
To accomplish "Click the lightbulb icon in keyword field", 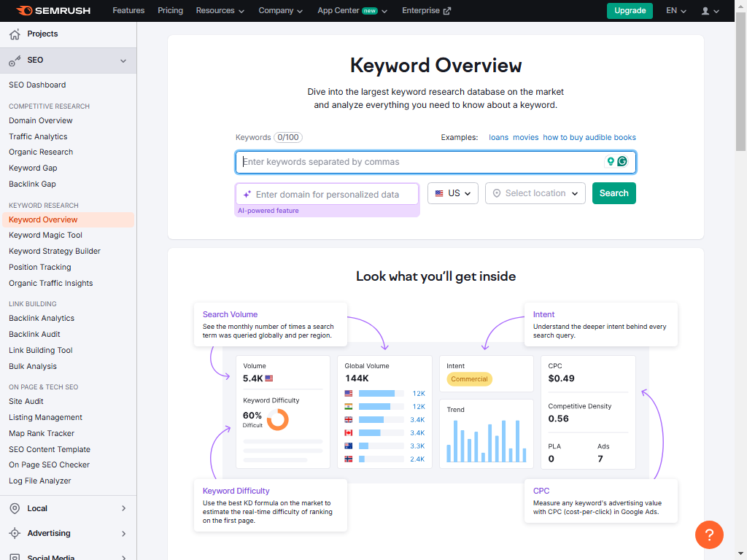I will [x=611, y=161].
